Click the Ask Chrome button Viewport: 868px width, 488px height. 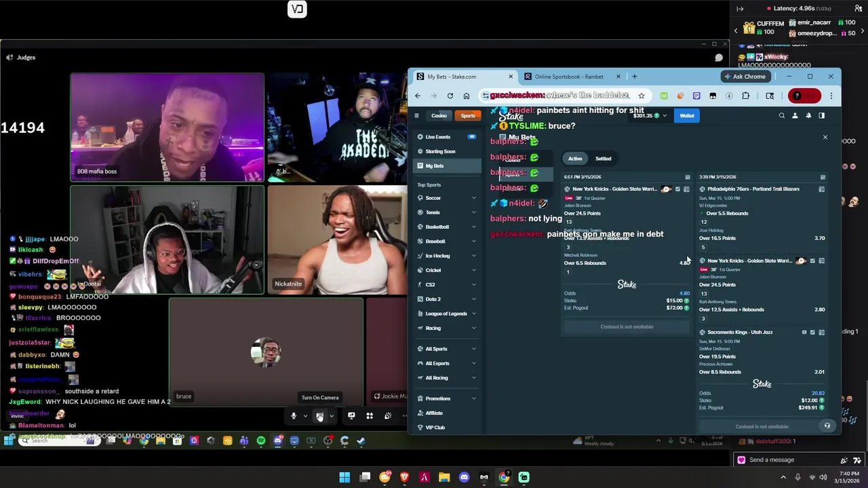click(745, 77)
